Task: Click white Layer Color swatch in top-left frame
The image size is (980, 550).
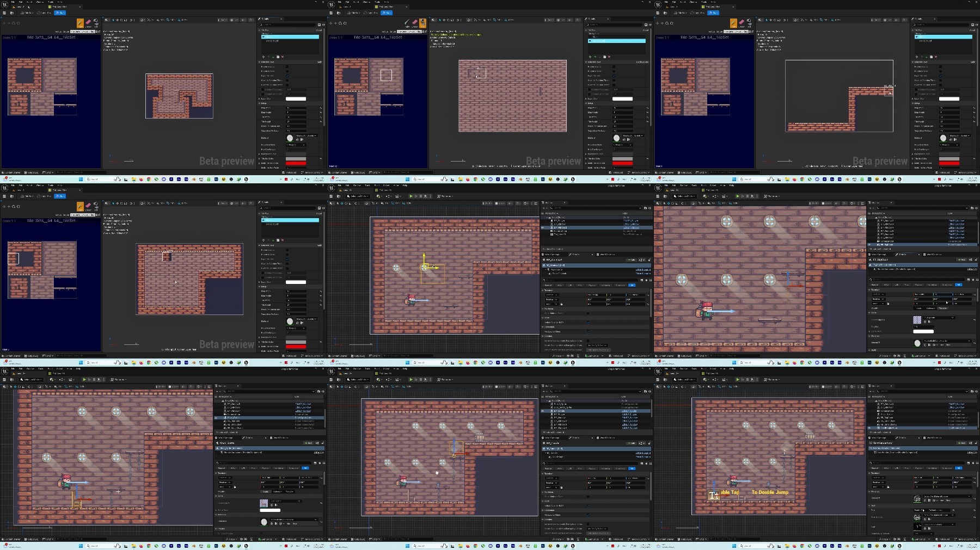Action: [296, 98]
